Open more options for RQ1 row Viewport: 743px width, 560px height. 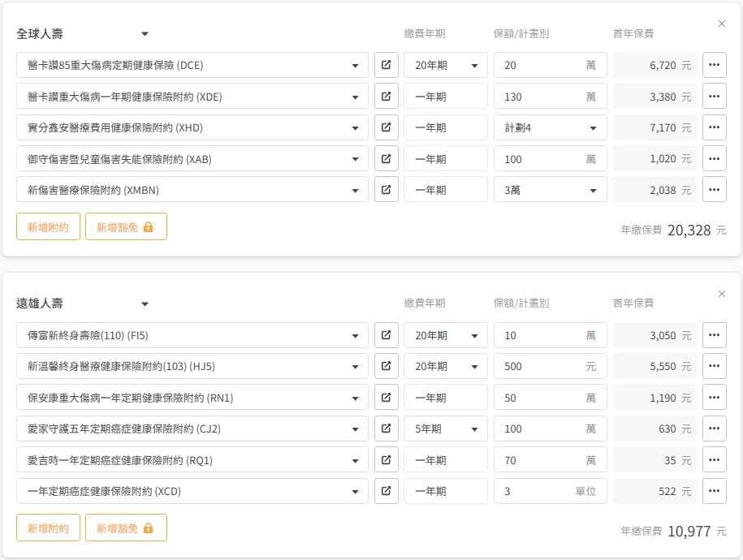pyautogui.click(x=714, y=460)
